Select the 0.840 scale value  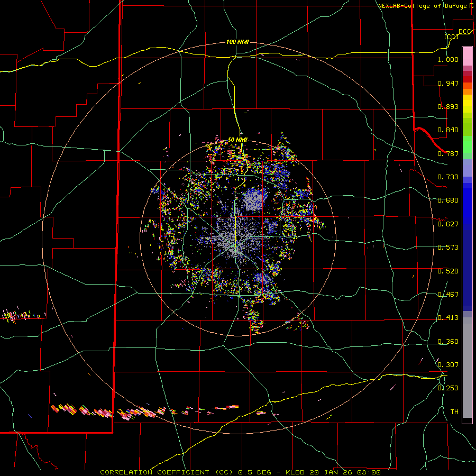coord(448,130)
